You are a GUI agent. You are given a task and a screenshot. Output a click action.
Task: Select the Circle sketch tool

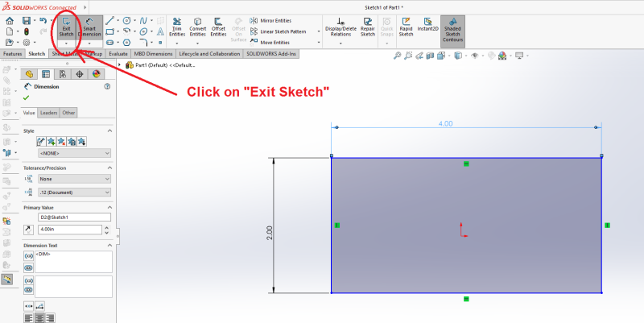[127, 21]
